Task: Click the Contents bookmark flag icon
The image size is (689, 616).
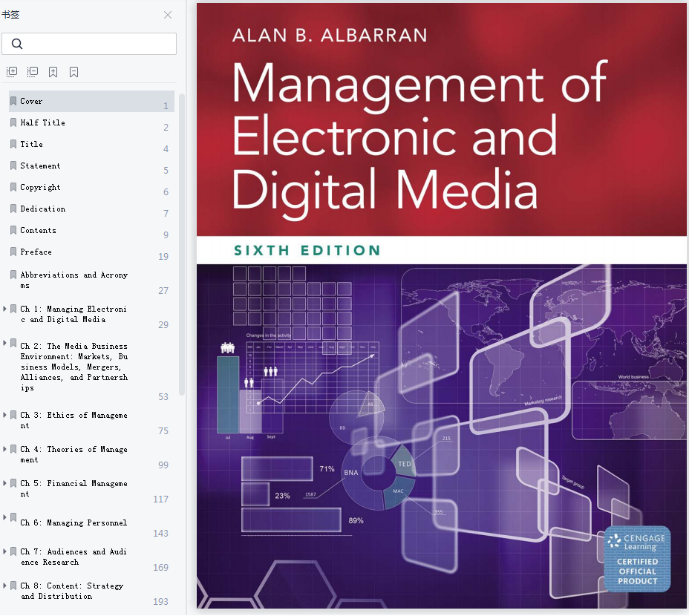Action: pyautogui.click(x=13, y=230)
